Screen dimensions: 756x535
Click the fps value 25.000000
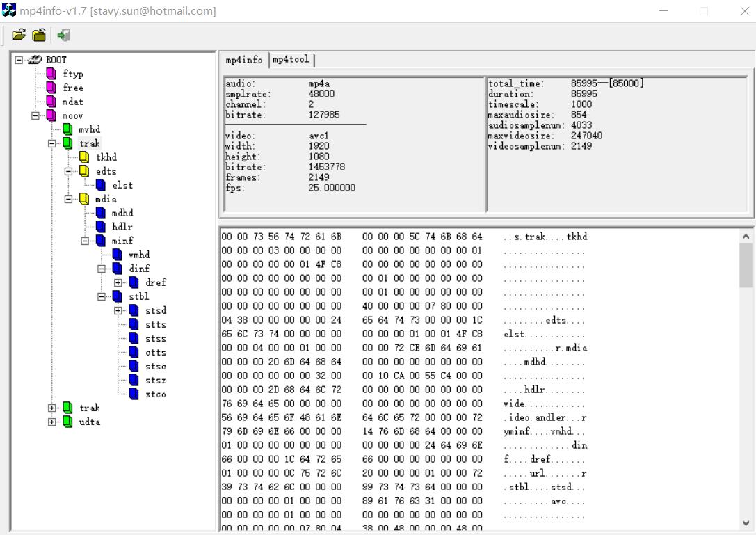332,188
